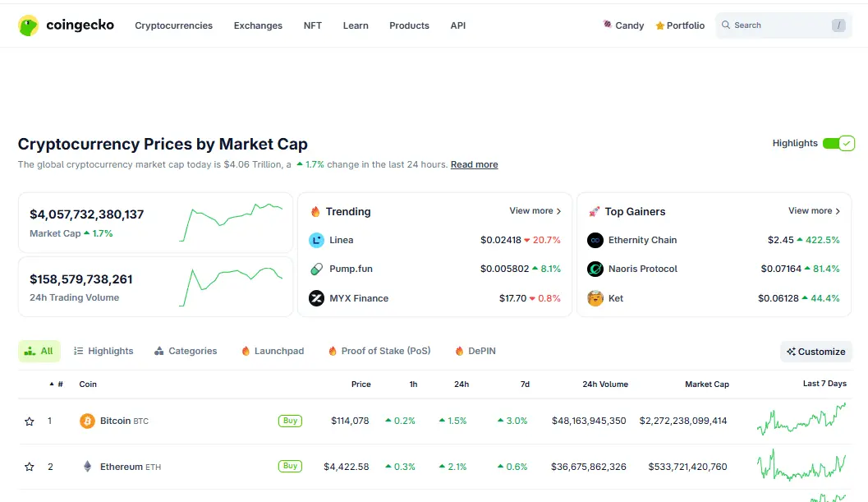Viewport: 868px width, 502px height.
Task: Click the Read more link
Action: [475, 164]
